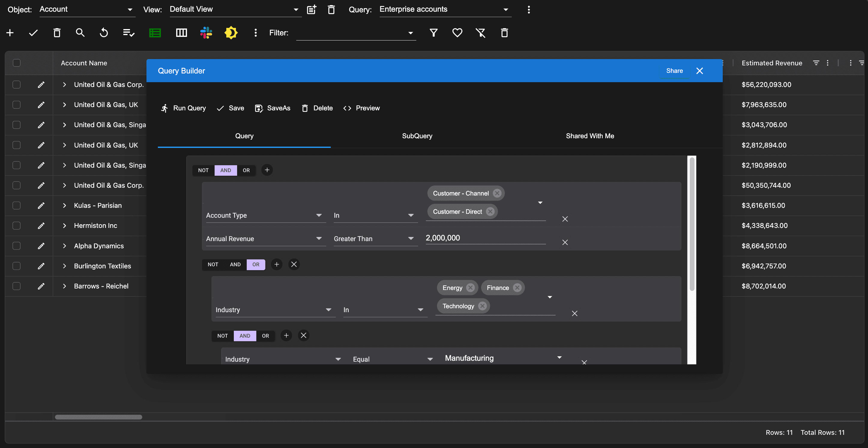Image resolution: width=868 pixels, height=448 pixels.
Task: Switch to the SubQuery tab
Action: coord(417,136)
